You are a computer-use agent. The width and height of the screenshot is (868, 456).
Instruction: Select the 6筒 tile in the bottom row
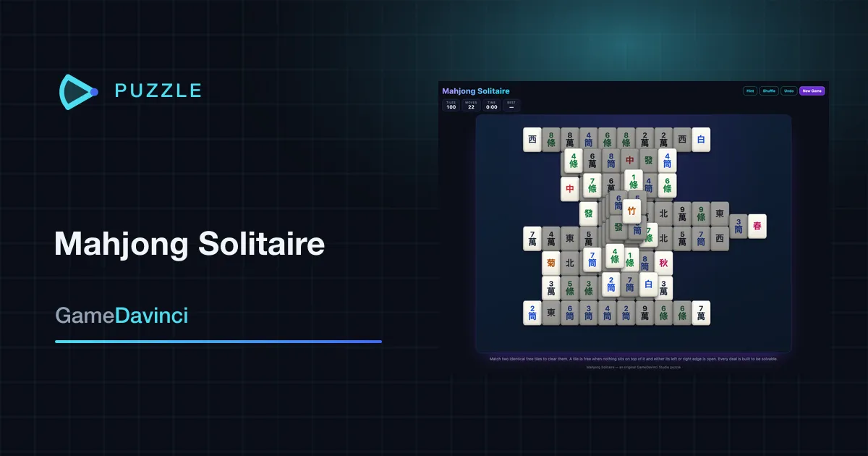click(570, 313)
